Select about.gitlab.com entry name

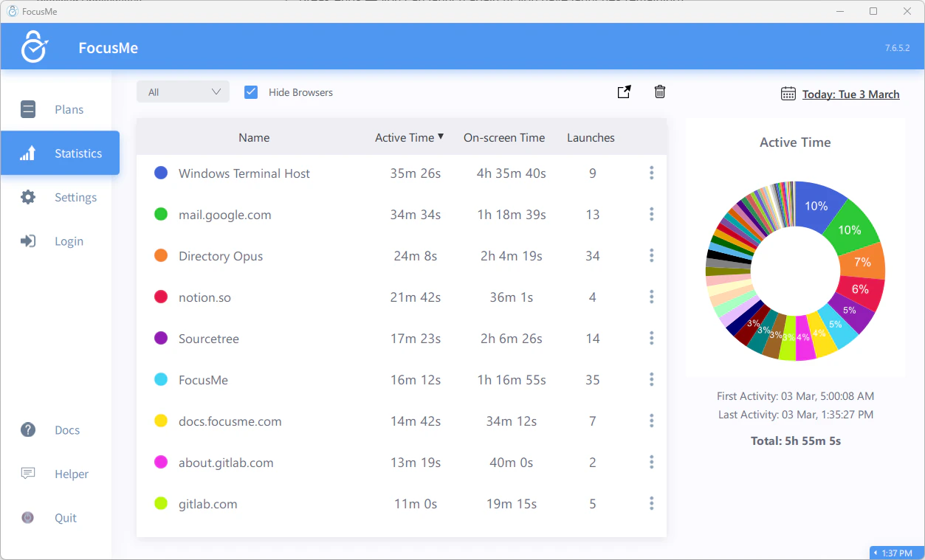pyautogui.click(x=226, y=463)
